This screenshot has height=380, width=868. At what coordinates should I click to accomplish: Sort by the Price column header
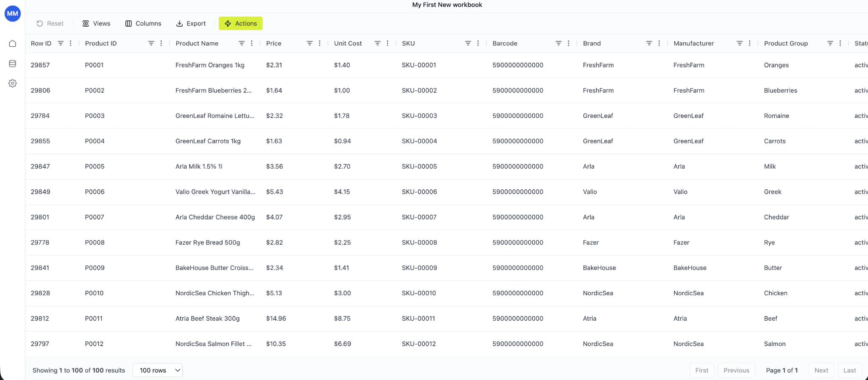(x=274, y=43)
